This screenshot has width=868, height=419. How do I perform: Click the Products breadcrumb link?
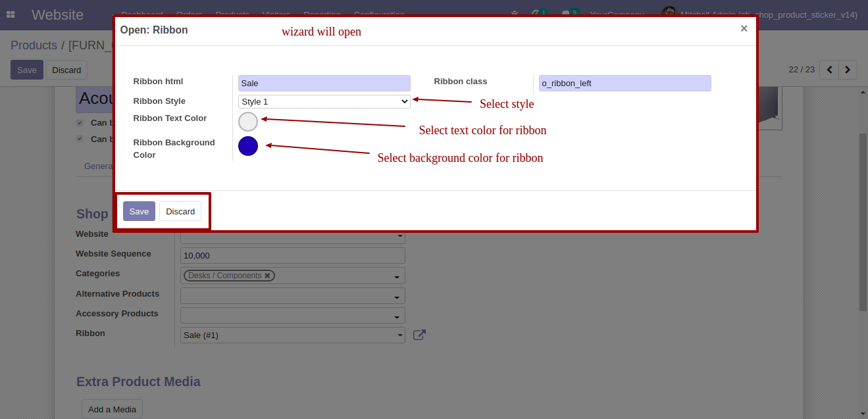click(x=34, y=45)
